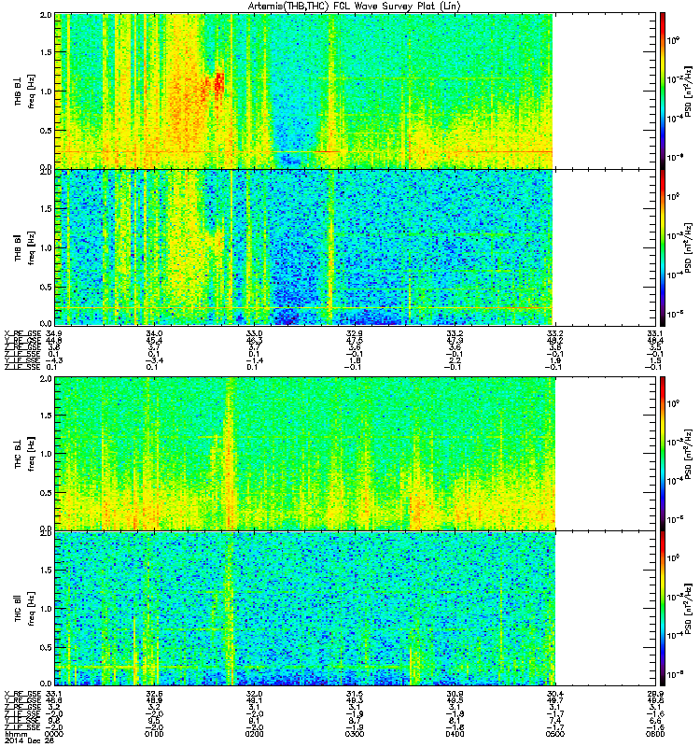This screenshot has height=747, width=700.
Task: Click the X_RE_GSE value '31.5' under the THC panels
Action: click(x=355, y=694)
